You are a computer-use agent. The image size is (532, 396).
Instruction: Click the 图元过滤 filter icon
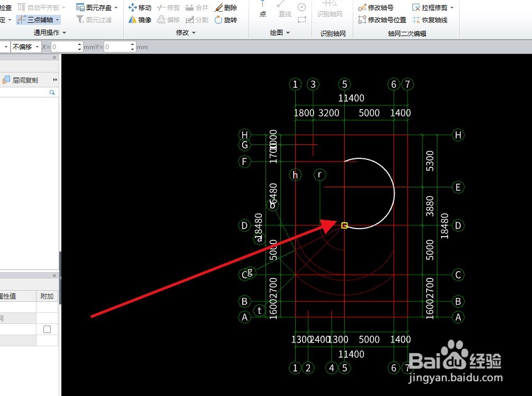pyautogui.click(x=80, y=20)
